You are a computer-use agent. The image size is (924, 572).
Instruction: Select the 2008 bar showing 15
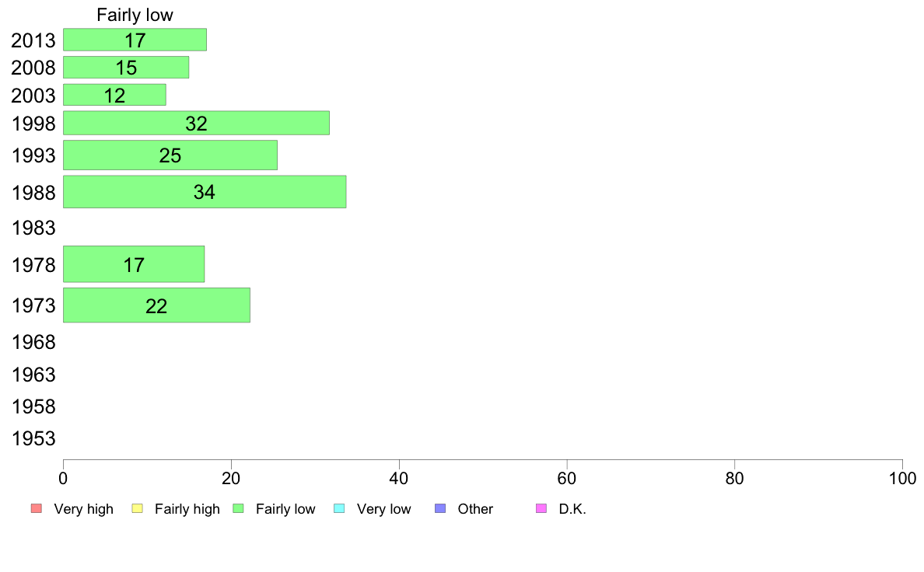(126, 67)
